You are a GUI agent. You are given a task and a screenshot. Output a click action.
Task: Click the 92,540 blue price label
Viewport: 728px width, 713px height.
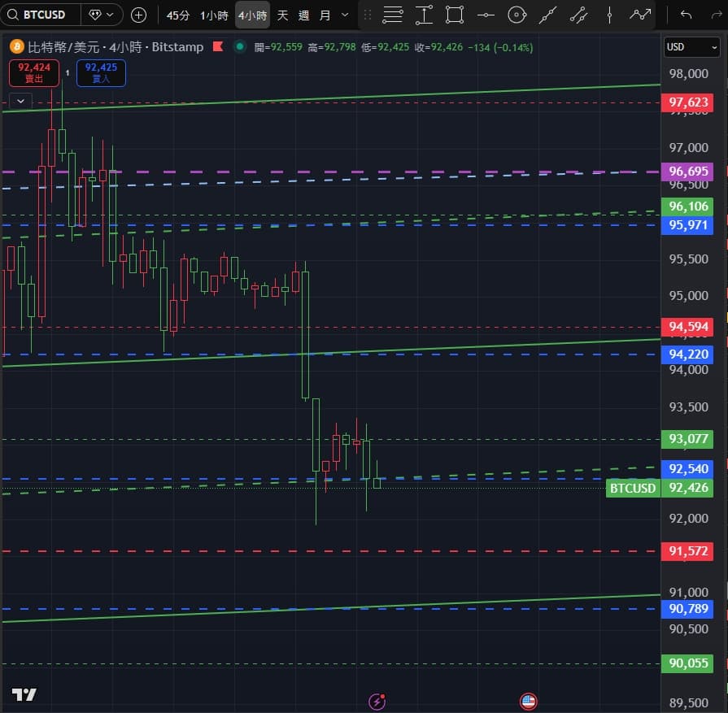tap(687, 469)
